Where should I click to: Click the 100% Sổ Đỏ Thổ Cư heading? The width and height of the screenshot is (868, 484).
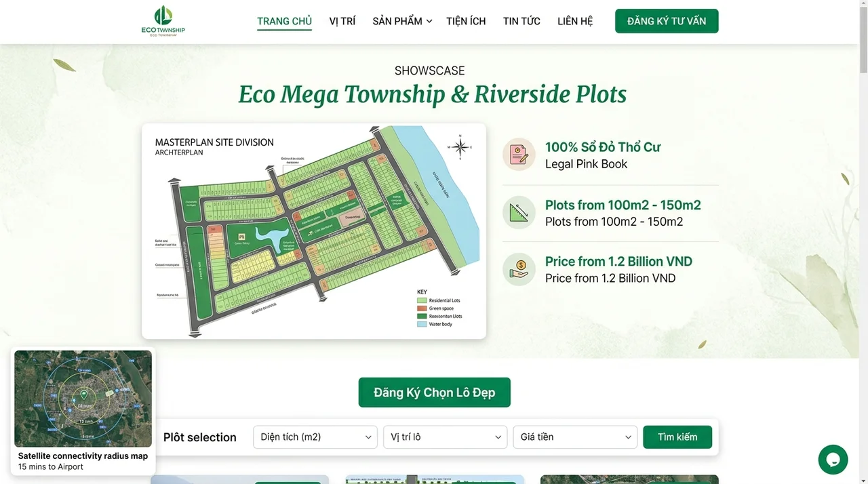(603, 147)
